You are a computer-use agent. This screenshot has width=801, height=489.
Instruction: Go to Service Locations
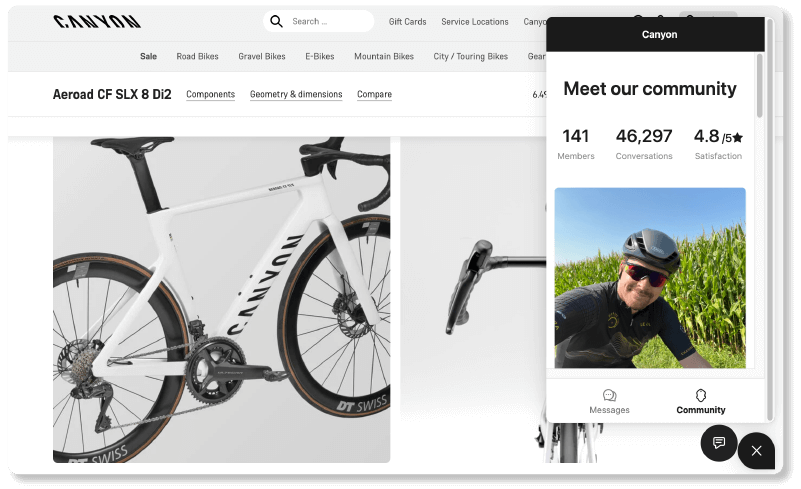(474, 22)
